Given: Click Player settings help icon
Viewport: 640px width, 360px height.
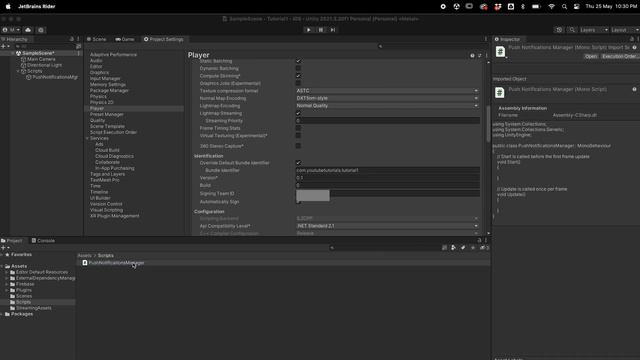Looking at the screenshot, I should (472, 56).
